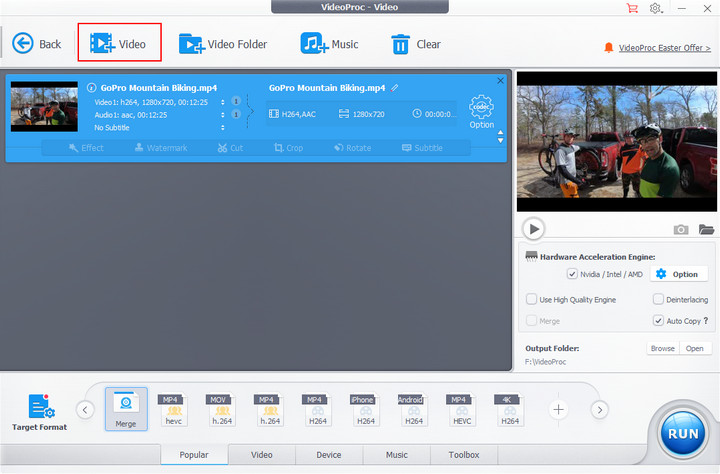Choose the MP4 hevc preset

point(173,409)
